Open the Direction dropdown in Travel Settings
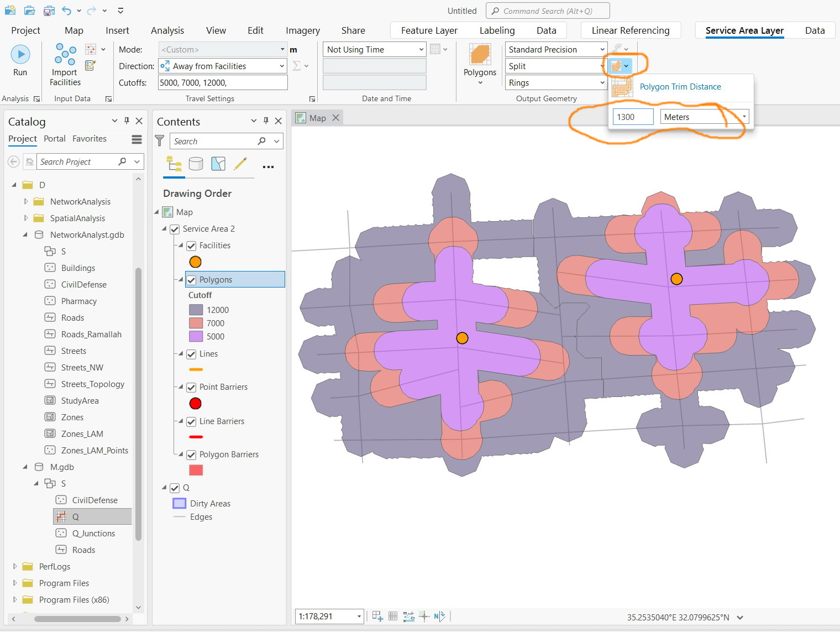 (x=281, y=66)
